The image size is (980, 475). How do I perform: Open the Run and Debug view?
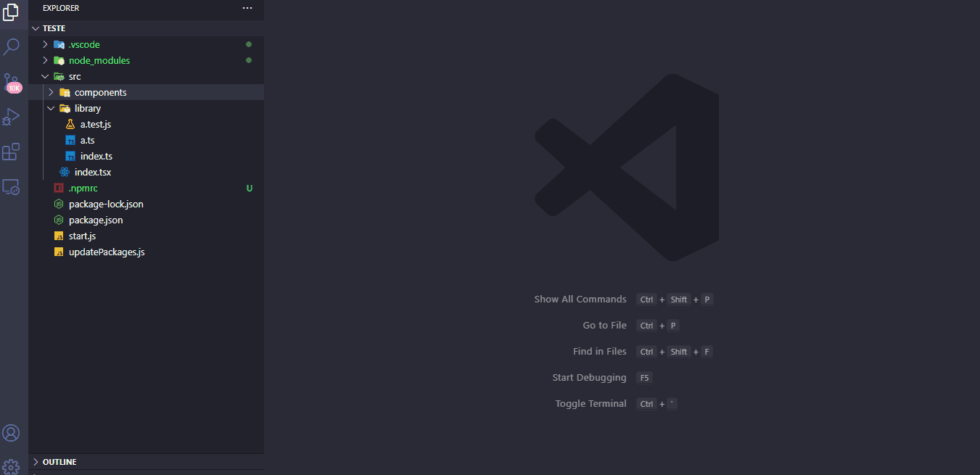[11, 117]
